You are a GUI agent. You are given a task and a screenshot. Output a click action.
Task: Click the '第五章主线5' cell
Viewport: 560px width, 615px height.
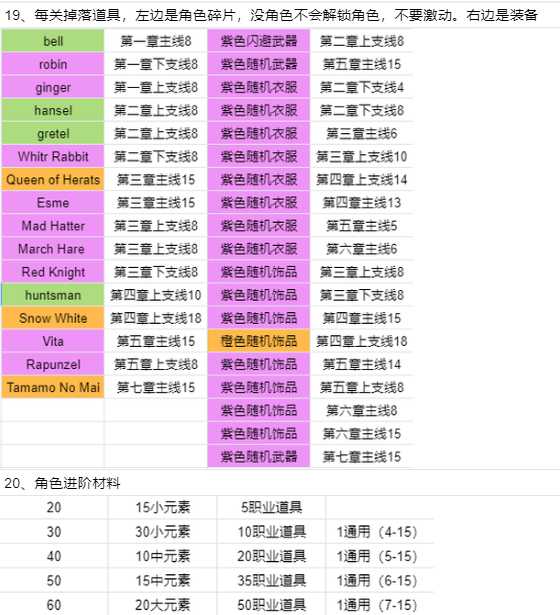[x=362, y=226]
